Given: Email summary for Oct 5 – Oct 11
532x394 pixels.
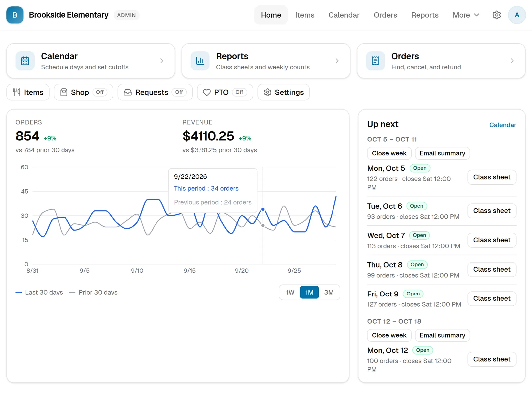Looking at the screenshot, I should 442,153.
